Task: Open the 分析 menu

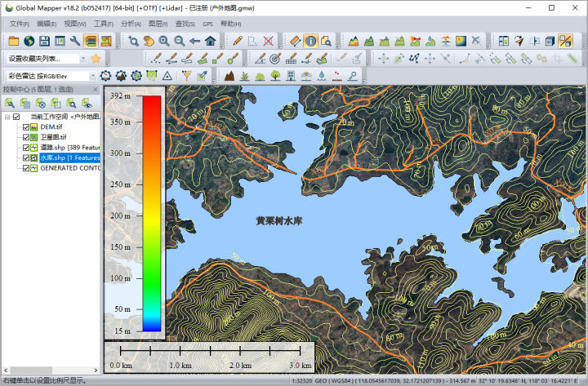Action: (131, 24)
